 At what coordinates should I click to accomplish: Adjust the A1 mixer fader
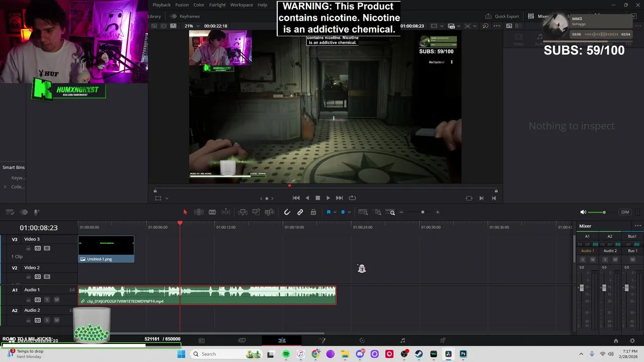[x=582, y=288]
